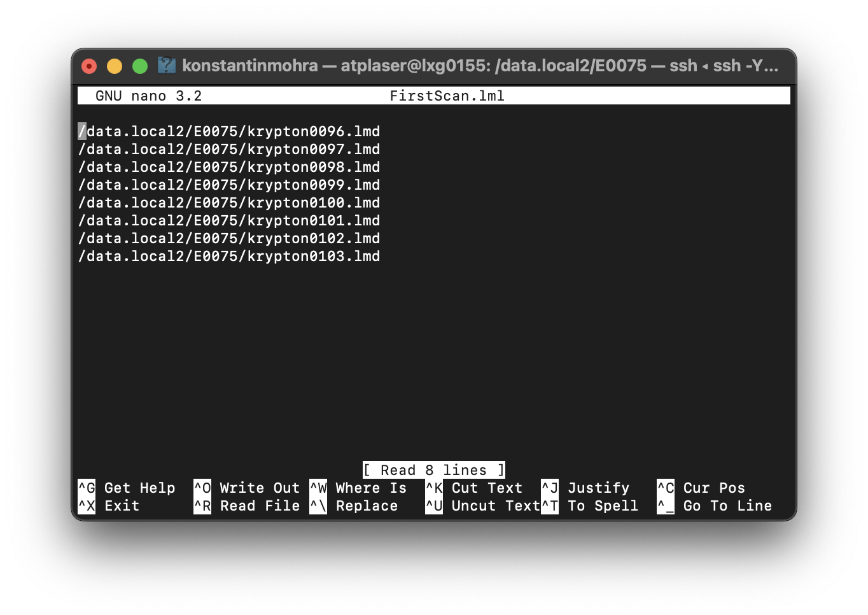
Task: Click the line with krypton0101.lmd
Action: pyautogui.click(x=229, y=220)
